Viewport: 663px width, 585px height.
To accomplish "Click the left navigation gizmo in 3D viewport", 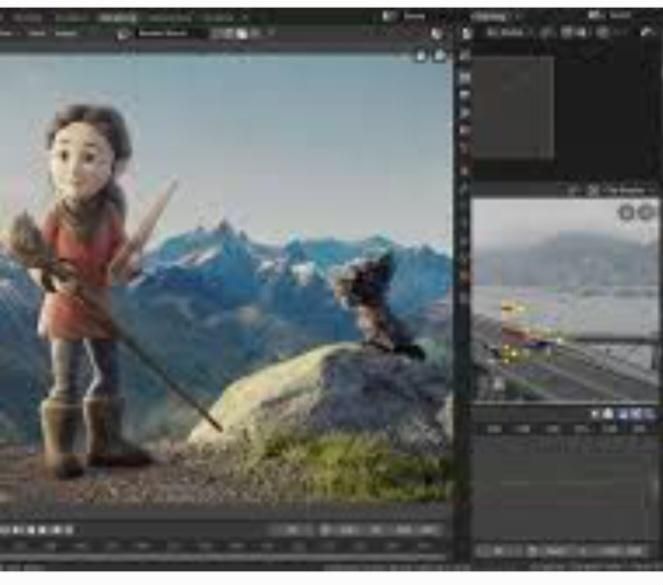I will click(x=626, y=213).
